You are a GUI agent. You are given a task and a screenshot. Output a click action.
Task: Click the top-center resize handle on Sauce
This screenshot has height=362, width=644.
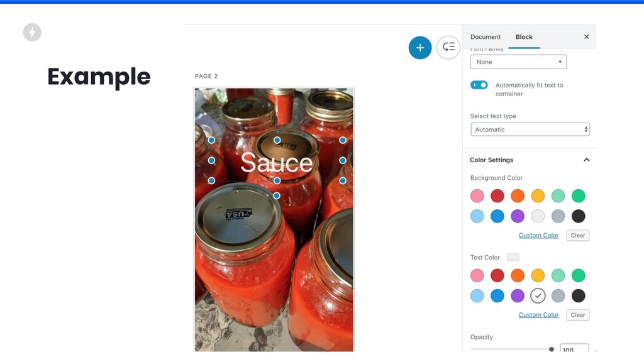pyautogui.click(x=277, y=140)
